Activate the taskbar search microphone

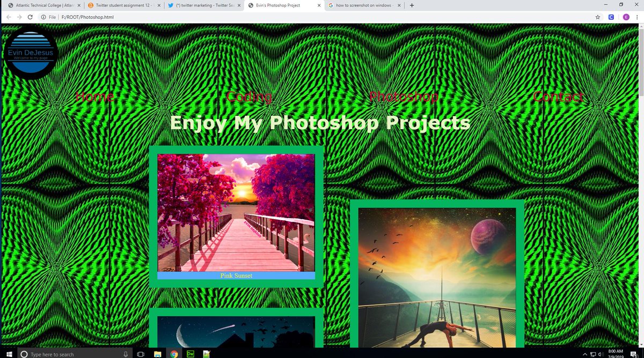click(x=126, y=354)
